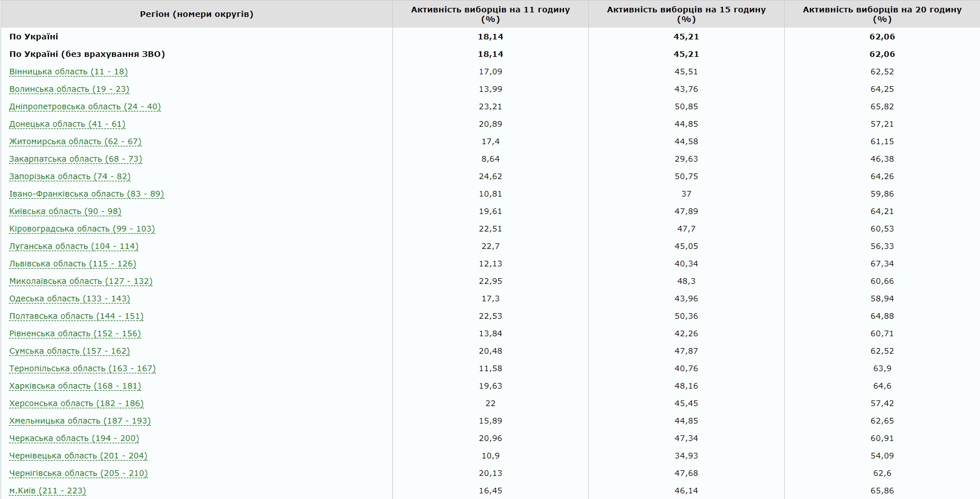Open Івано-Франківська область (83 - 89) link

87,194
